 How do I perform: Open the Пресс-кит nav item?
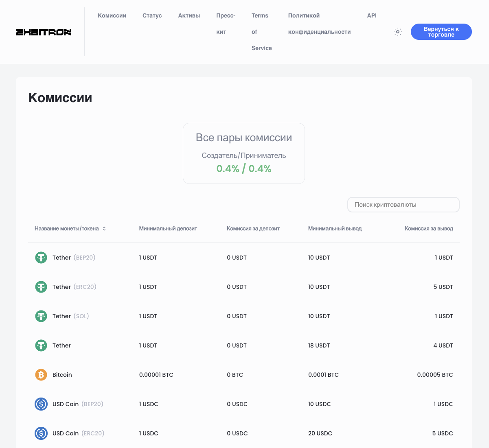click(x=226, y=24)
